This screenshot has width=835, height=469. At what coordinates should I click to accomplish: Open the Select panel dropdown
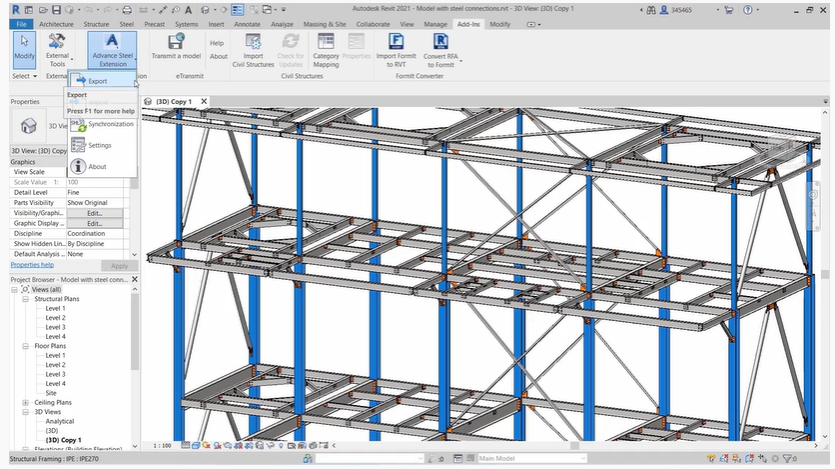24,76
